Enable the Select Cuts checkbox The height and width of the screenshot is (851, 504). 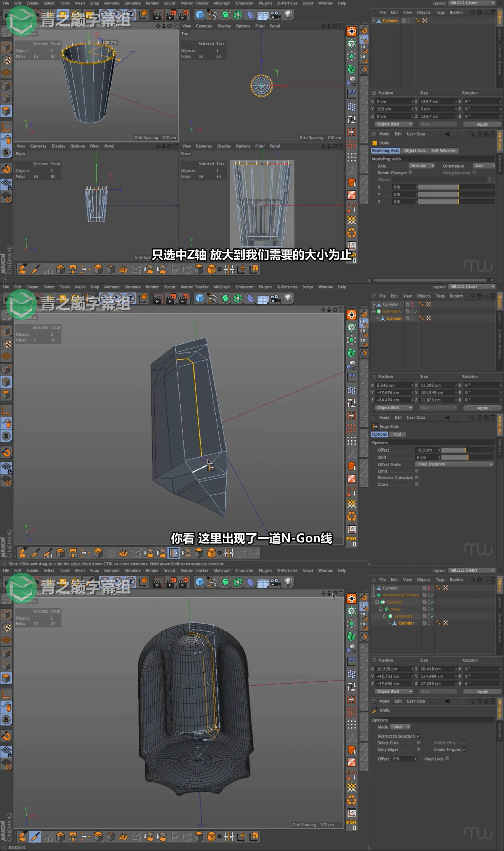419,743
